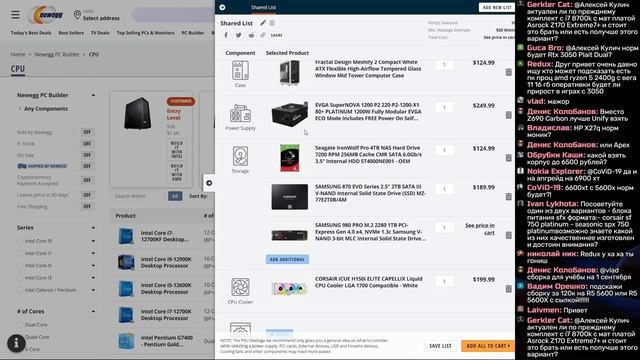Share the list on Facebook
Image resolution: width=640 pixels, height=360 pixels.
(226, 35)
